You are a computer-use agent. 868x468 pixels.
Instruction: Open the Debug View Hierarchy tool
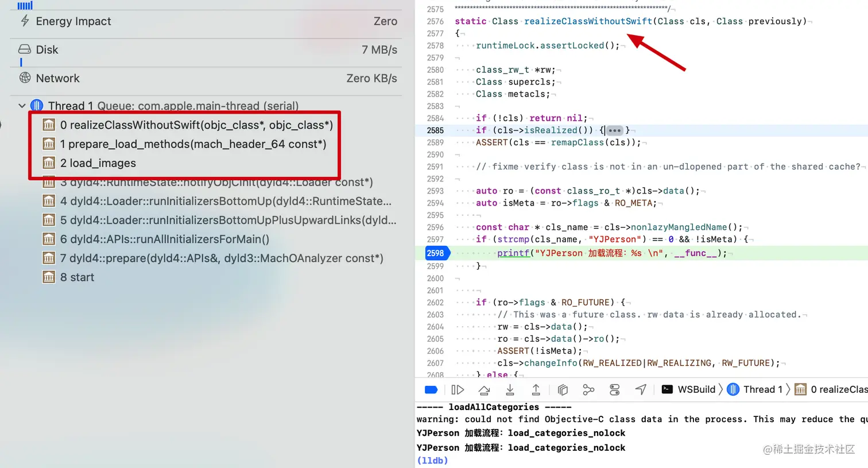pyautogui.click(x=563, y=389)
